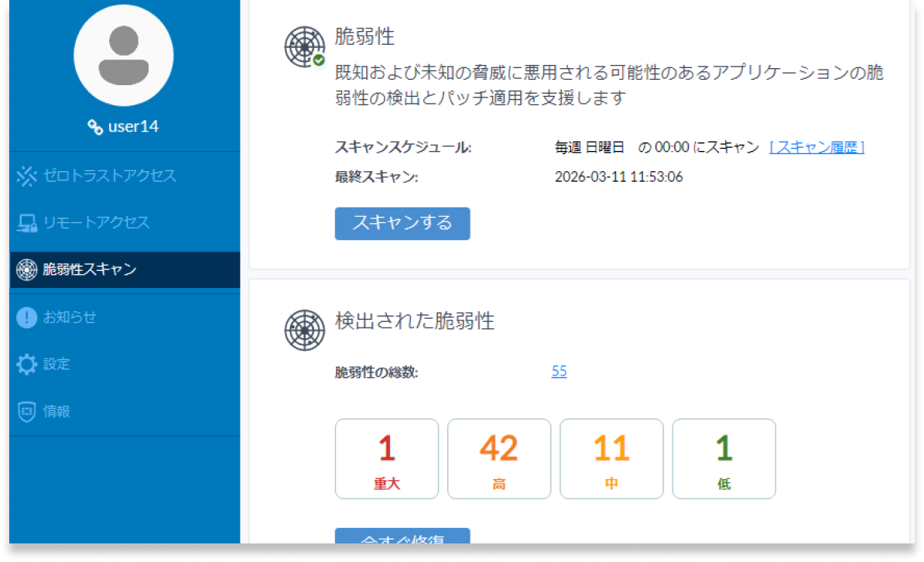Click the user14 profile avatar
The image size is (924, 562).
tap(124, 56)
